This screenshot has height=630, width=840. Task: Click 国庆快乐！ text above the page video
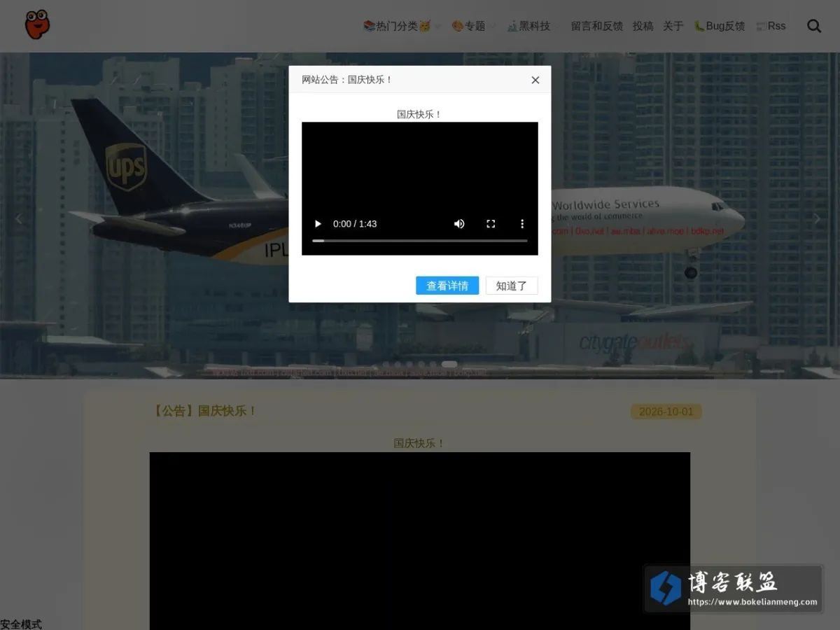(420, 443)
